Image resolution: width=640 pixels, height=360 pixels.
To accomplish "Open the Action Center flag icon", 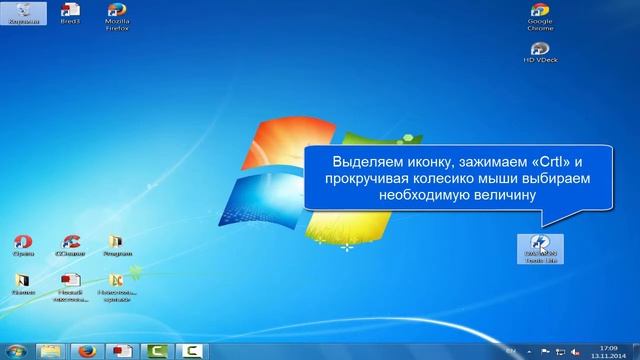I will (x=545, y=351).
